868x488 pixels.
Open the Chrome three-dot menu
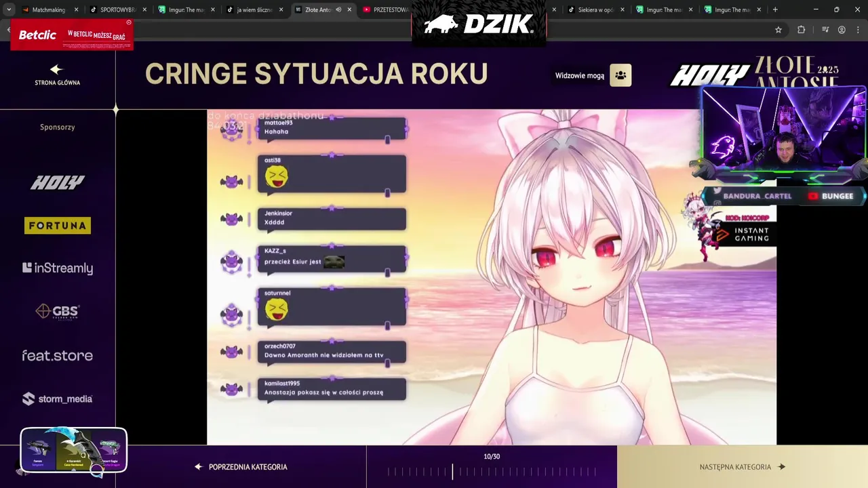coord(858,30)
